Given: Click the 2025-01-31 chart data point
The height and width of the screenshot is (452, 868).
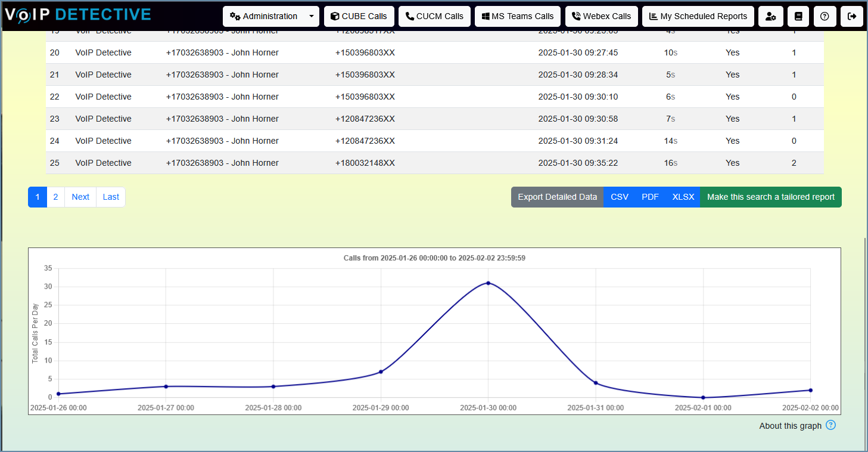Looking at the screenshot, I should coord(596,383).
